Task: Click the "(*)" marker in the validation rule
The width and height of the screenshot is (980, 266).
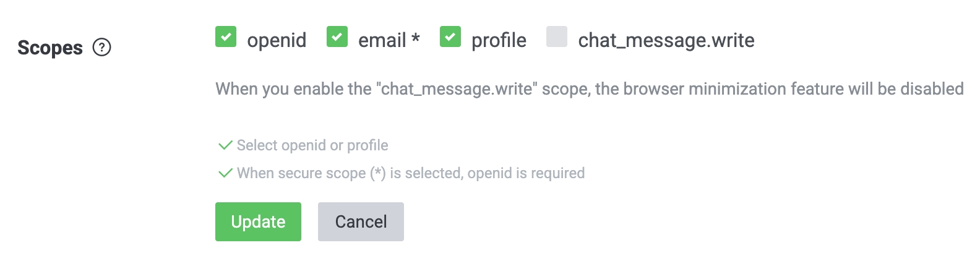Action: (378, 173)
